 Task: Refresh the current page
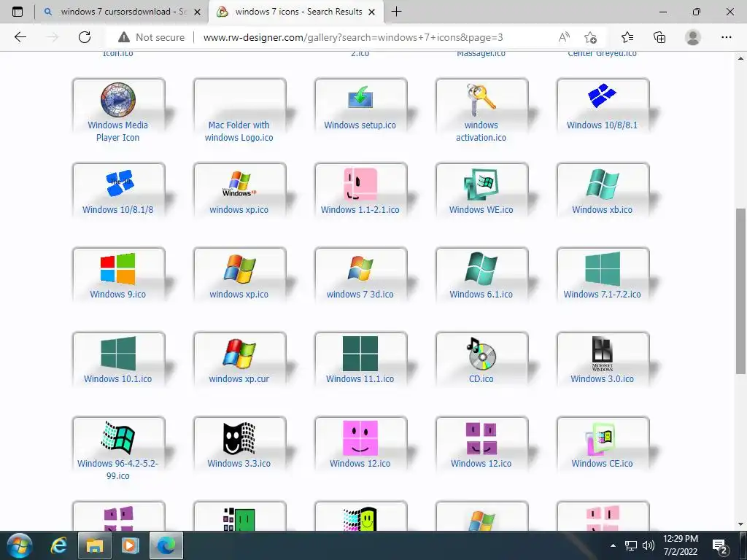(85, 37)
